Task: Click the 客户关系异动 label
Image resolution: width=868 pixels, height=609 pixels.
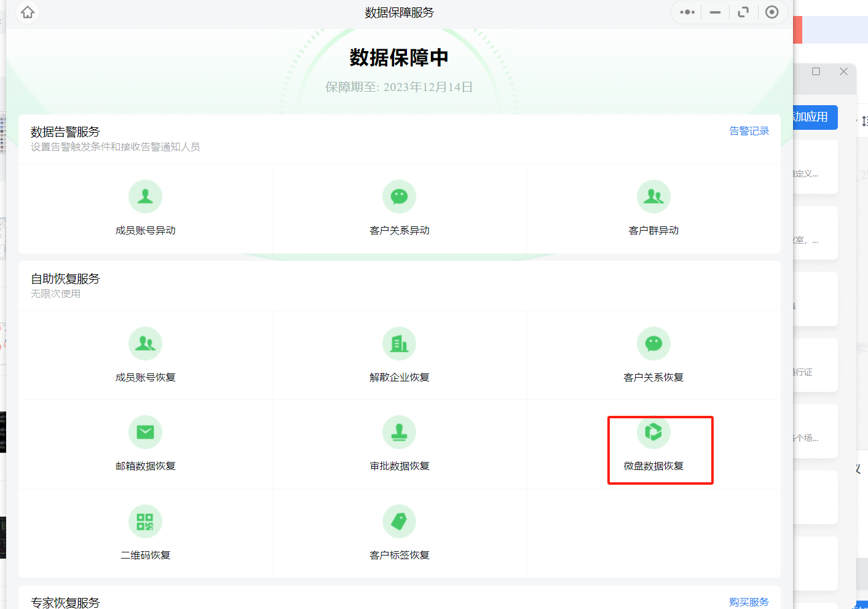Action: tap(400, 230)
